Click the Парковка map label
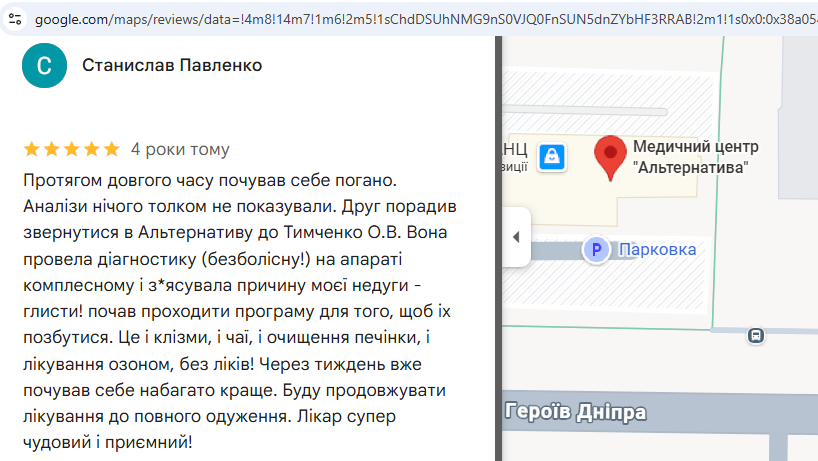818x461 pixels. 657,249
